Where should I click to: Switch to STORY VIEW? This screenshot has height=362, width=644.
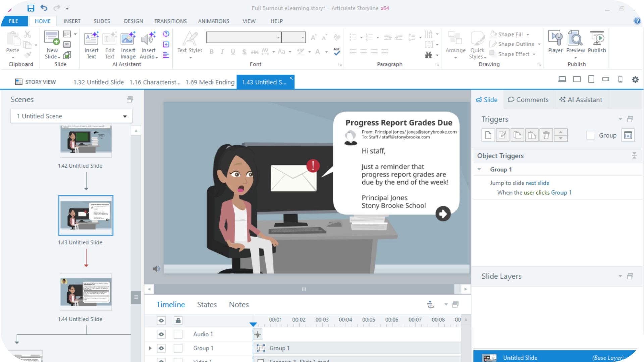(x=36, y=82)
